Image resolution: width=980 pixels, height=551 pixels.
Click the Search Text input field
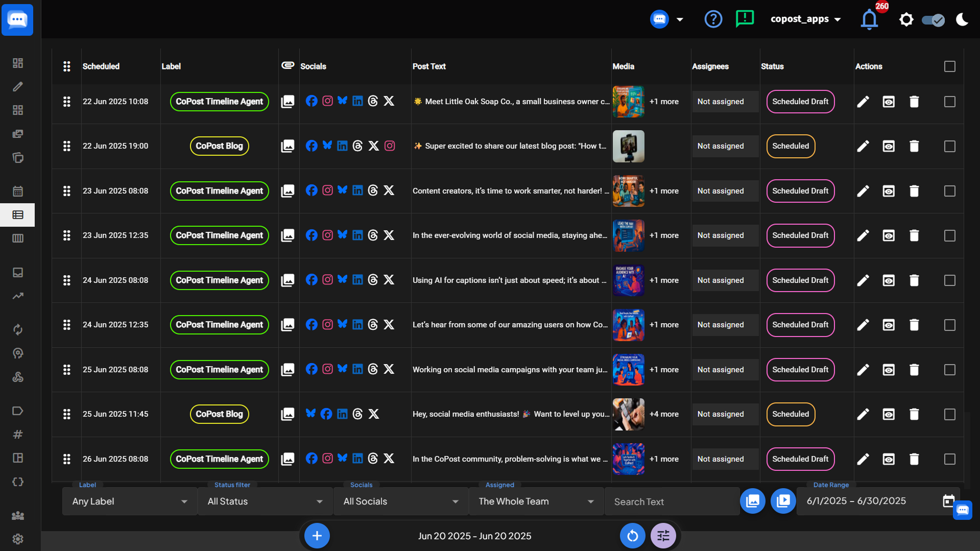672,501
